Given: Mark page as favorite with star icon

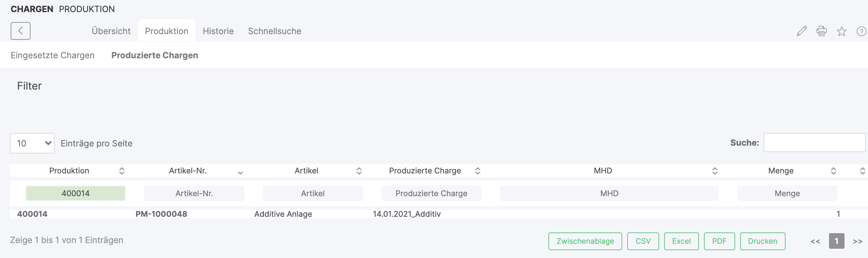Looking at the screenshot, I should 842,31.
